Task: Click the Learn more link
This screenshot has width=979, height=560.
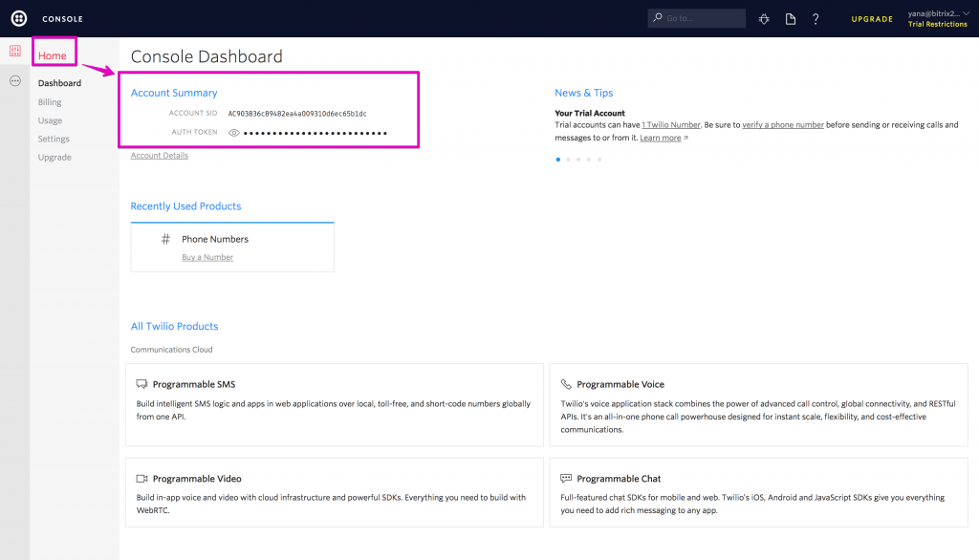Action: (660, 138)
